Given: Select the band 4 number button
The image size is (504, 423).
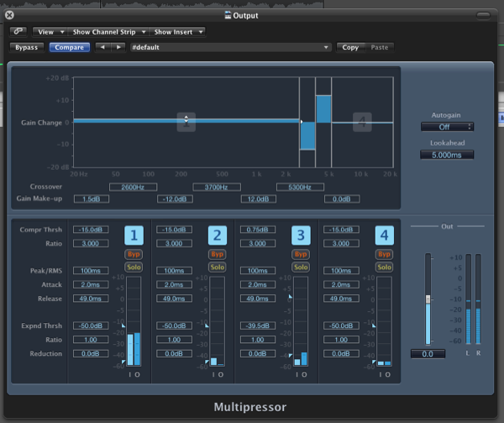Looking at the screenshot, I should pyautogui.click(x=385, y=235).
